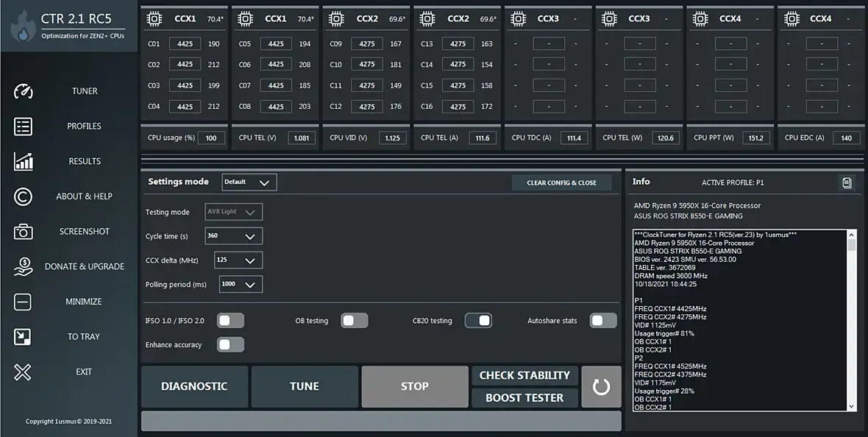Image resolution: width=868 pixels, height=437 pixels.
Task: Click the Profiles list icon
Action: point(24,127)
